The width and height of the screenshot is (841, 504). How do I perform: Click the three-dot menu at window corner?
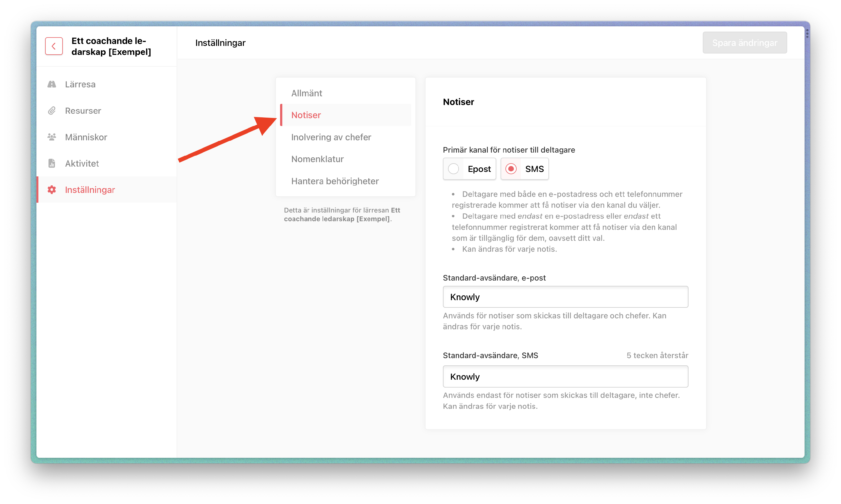click(x=807, y=34)
